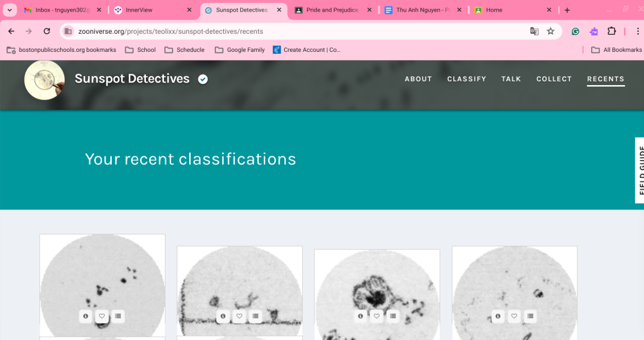Favorite the fourth classification thumbnail
The height and width of the screenshot is (340, 644).
(514, 316)
